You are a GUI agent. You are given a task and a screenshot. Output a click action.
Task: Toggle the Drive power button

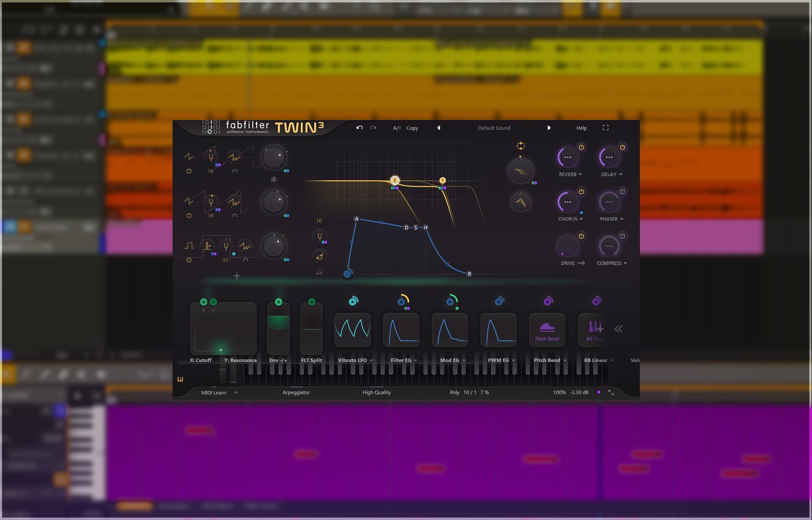(581, 236)
